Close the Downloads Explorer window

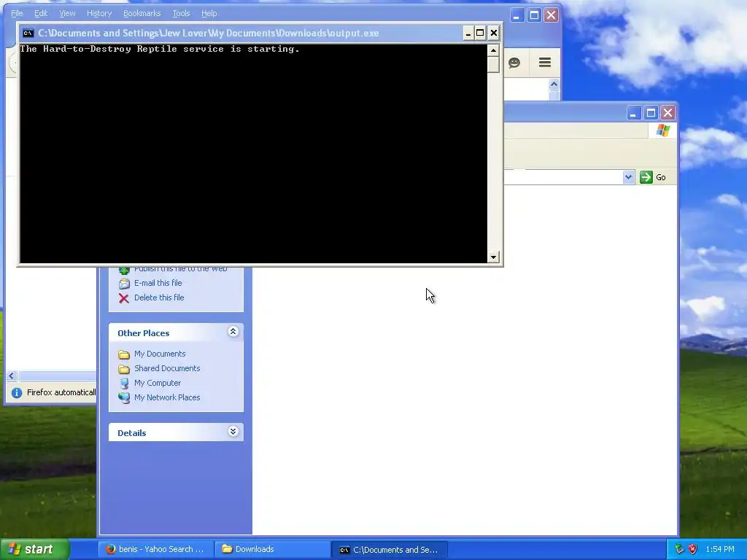coord(668,113)
